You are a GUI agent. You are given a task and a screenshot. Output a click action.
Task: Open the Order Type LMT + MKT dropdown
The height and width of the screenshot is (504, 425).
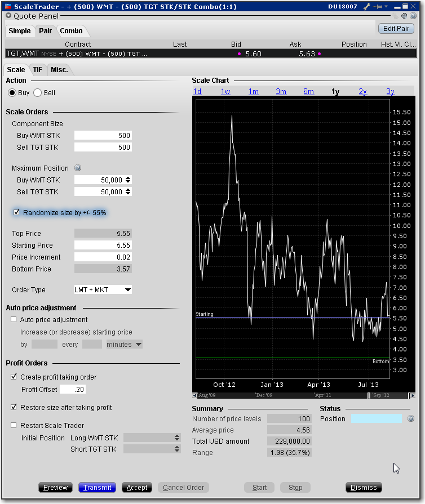[103, 290]
